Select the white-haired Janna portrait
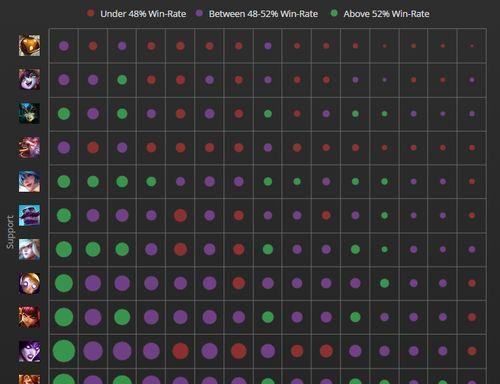500x384 pixels. (x=29, y=249)
